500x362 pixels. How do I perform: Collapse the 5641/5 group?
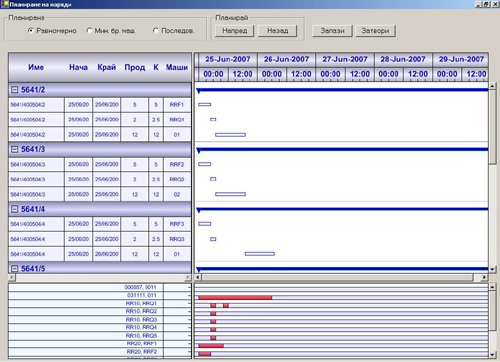[14, 268]
